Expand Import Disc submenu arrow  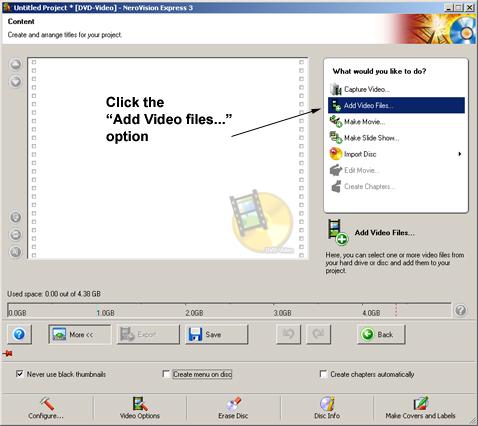(460, 154)
